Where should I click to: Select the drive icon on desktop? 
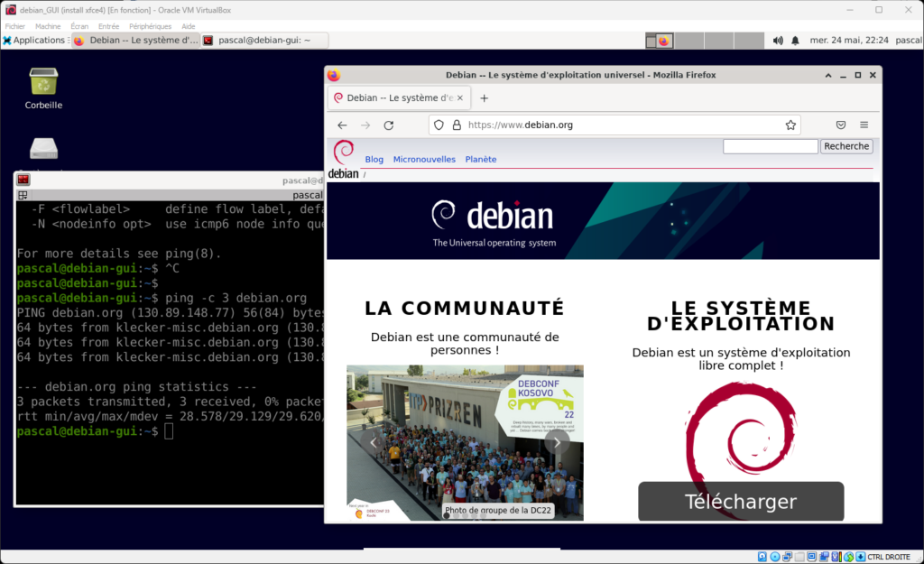pos(43,149)
